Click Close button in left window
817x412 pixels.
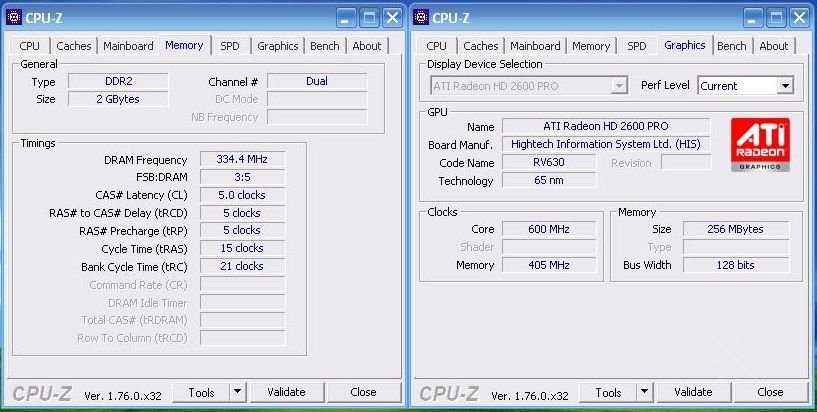tap(363, 392)
